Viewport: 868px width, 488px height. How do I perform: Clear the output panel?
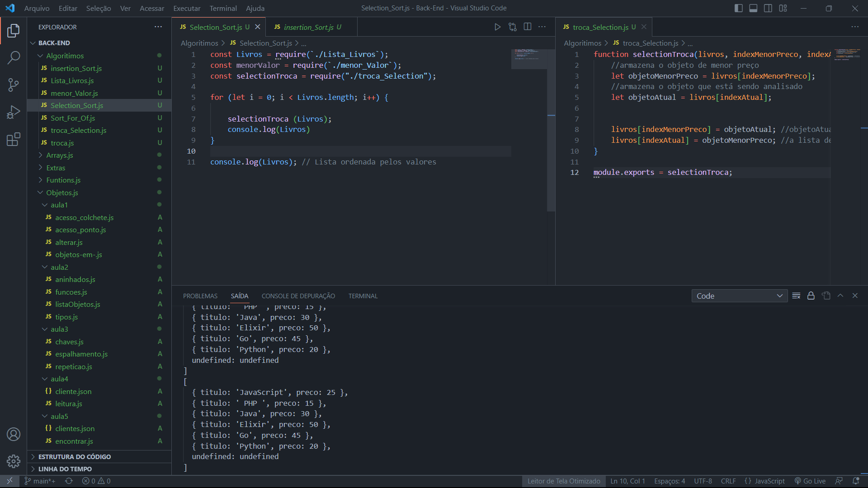[x=796, y=296]
